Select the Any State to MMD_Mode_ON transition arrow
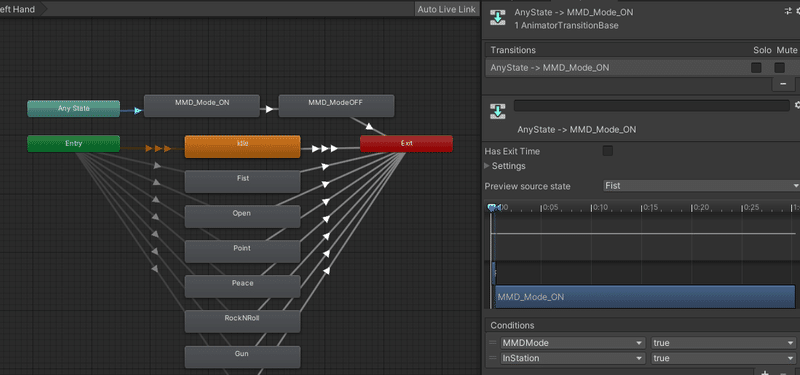This screenshot has width=800, height=375. pyautogui.click(x=138, y=110)
